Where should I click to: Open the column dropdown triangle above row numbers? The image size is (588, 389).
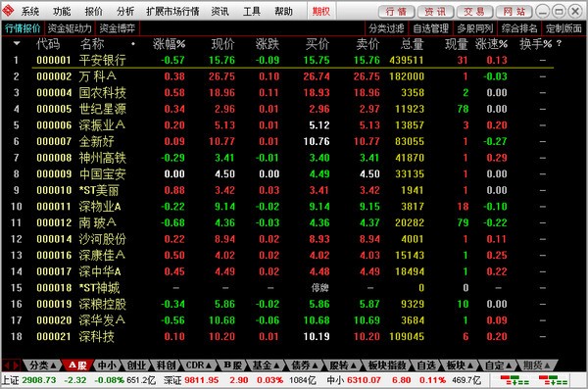(x=17, y=43)
